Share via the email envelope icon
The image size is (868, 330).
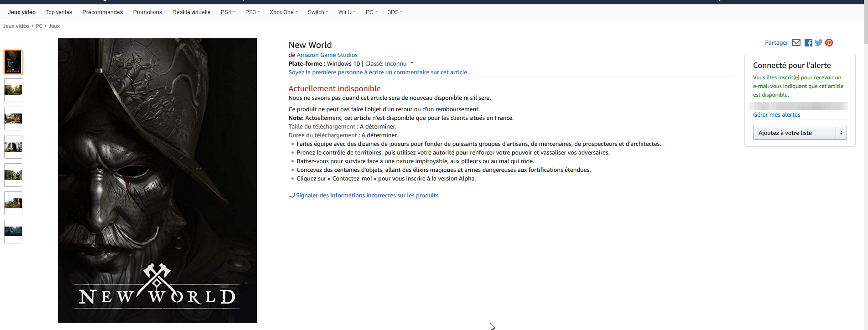click(796, 43)
